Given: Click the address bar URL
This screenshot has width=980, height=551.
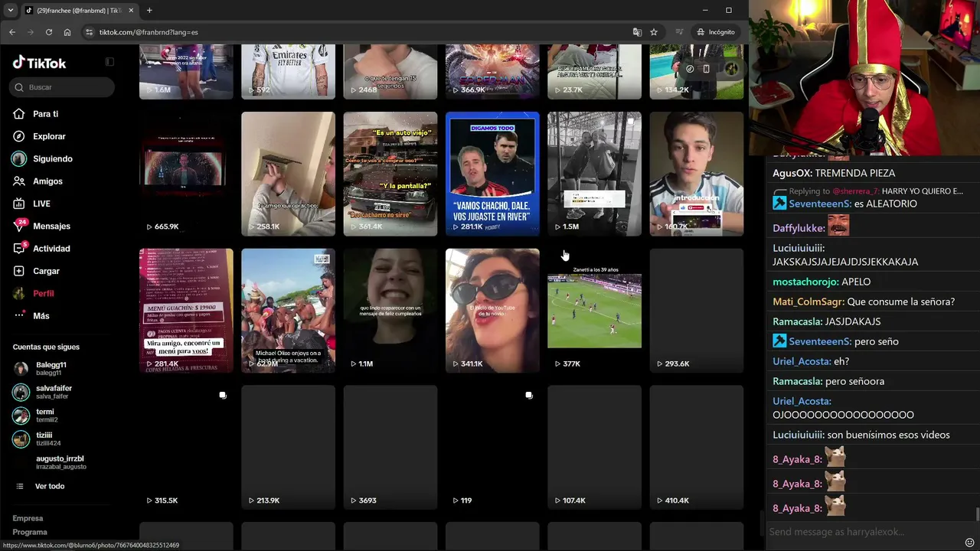Looking at the screenshot, I should pyautogui.click(x=149, y=32).
